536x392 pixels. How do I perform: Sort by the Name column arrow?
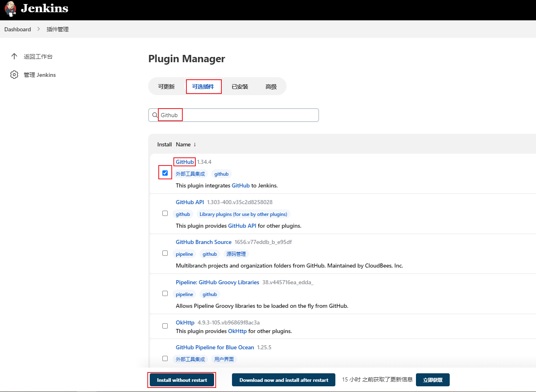pos(195,144)
